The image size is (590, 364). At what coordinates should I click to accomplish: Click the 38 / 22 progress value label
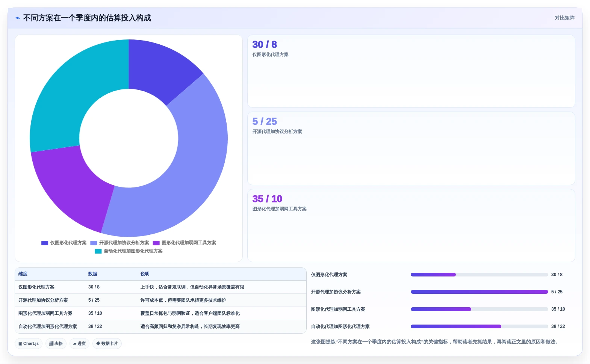[558, 326]
